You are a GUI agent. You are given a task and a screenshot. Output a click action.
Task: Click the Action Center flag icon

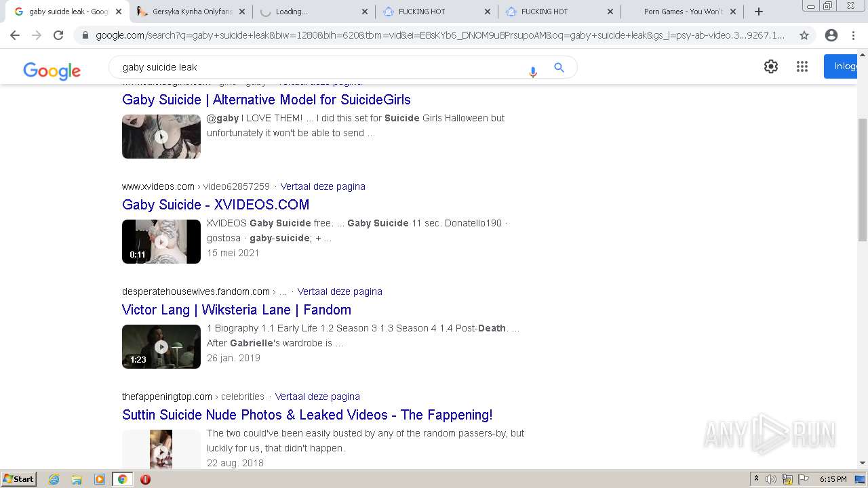[x=804, y=479]
